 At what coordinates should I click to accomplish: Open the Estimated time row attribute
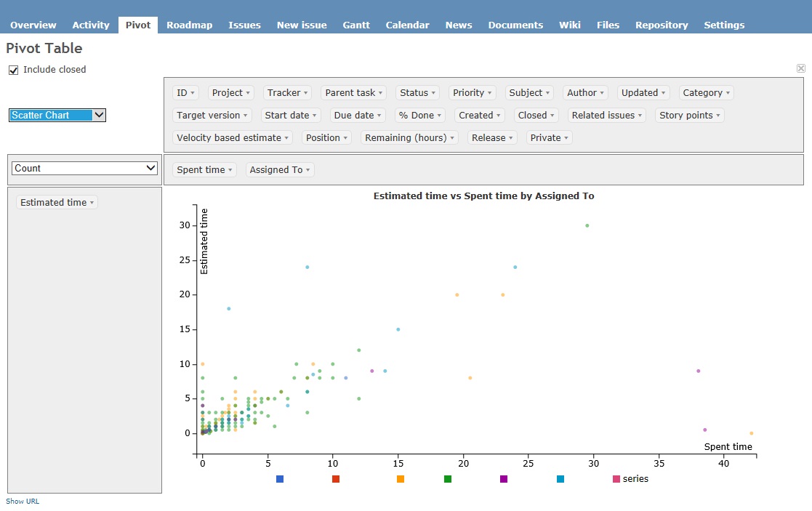point(57,202)
